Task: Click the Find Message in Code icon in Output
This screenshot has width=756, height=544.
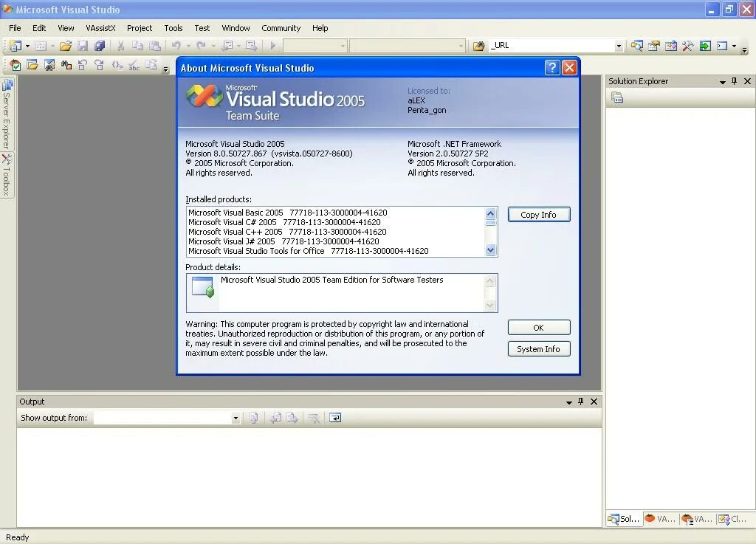Action: point(254,418)
